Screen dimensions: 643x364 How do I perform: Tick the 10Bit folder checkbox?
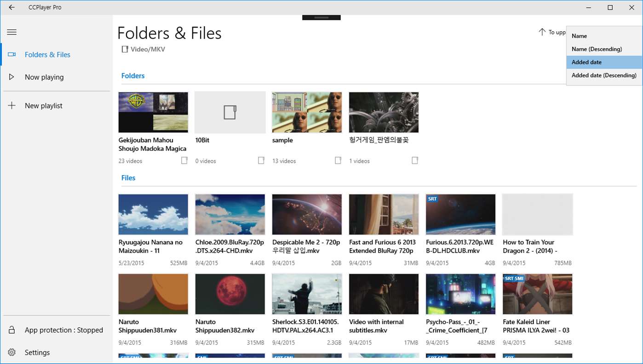point(261,160)
